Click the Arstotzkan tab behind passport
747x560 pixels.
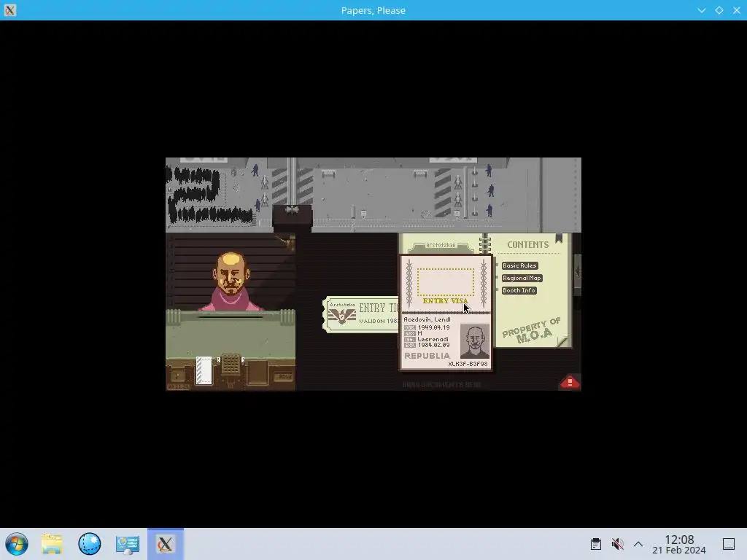pos(441,246)
